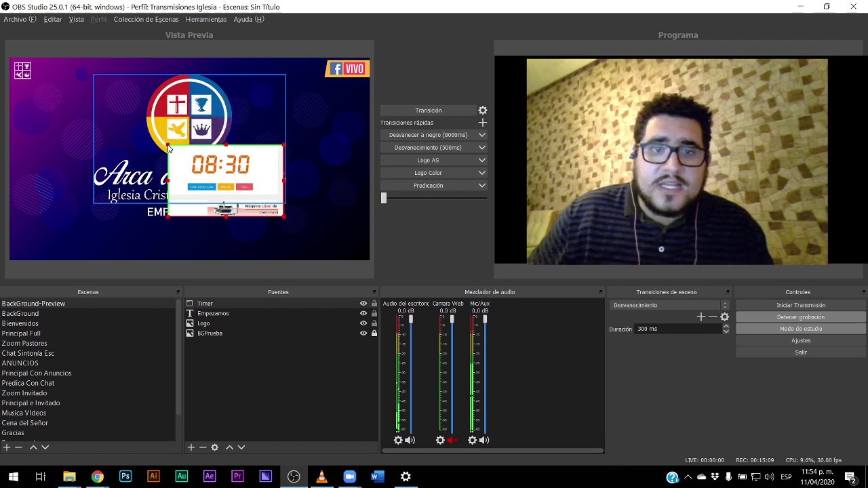Remove scene transition with minus icon
The height and width of the screenshot is (488, 868).
point(712,317)
